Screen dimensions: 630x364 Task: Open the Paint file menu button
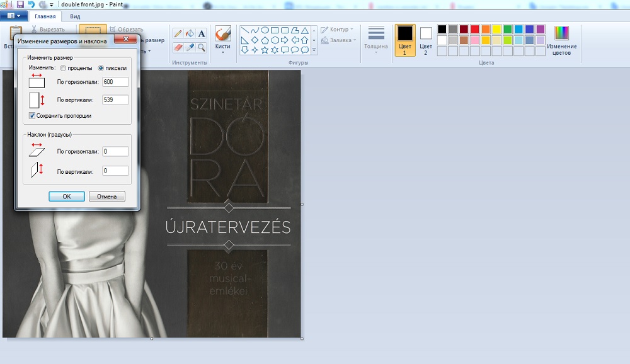14,16
